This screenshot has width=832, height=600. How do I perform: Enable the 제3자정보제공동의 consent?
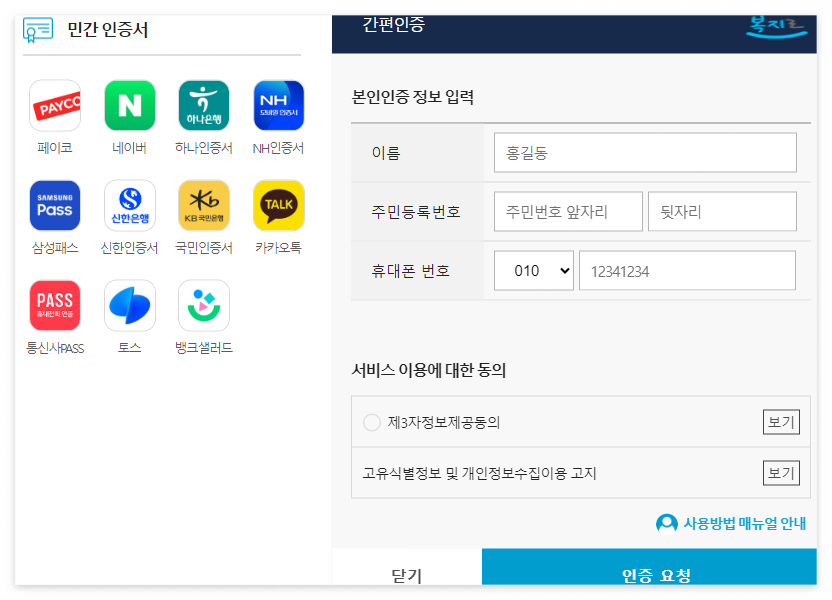coord(372,422)
